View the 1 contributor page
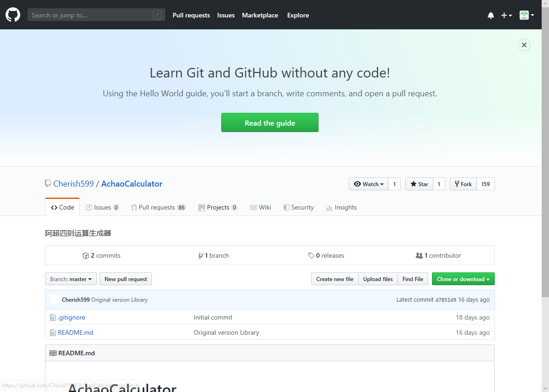Viewport: 549px width, 392px height. tap(438, 256)
